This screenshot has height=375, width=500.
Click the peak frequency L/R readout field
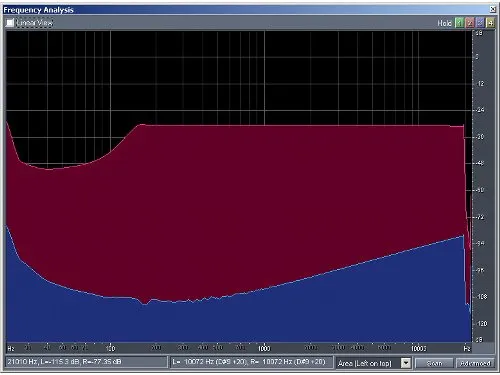(251, 362)
